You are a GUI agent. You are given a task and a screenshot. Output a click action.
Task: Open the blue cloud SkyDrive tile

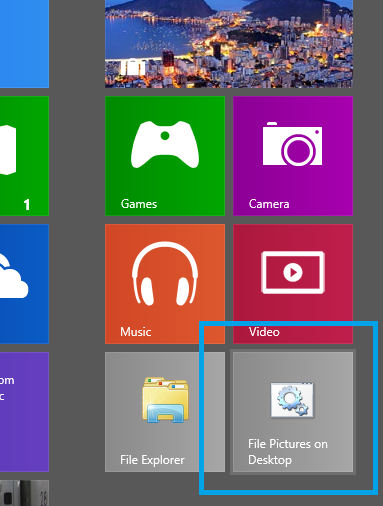click(x=24, y=284)
